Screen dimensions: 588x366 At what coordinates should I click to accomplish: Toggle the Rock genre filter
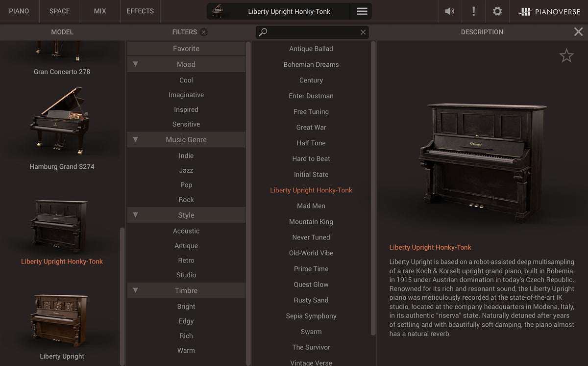pyautogui.click(x=186, y=200)
